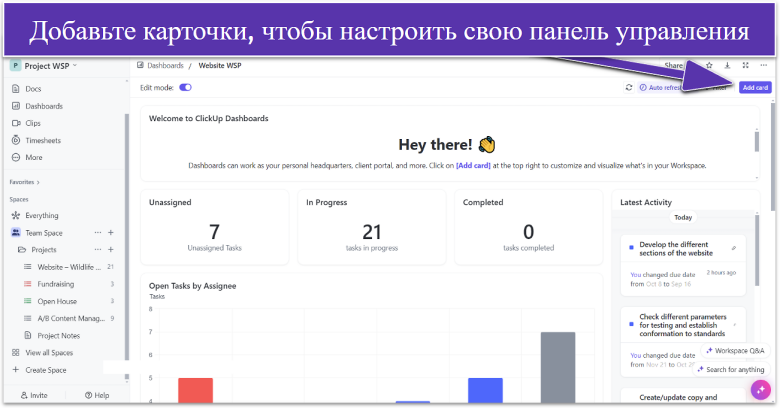The image size is (780, 408).
Task: Click the Invite button
Action: tap(34, 396)
